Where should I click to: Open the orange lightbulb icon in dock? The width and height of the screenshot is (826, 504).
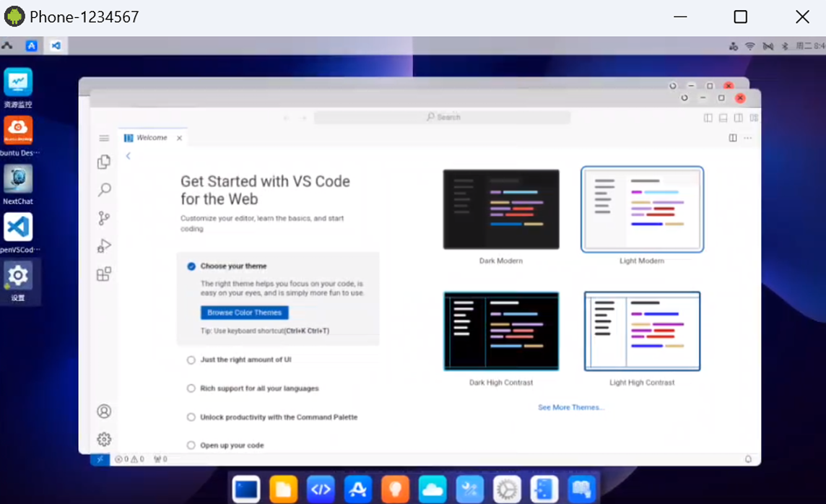(x=395, y=490)
